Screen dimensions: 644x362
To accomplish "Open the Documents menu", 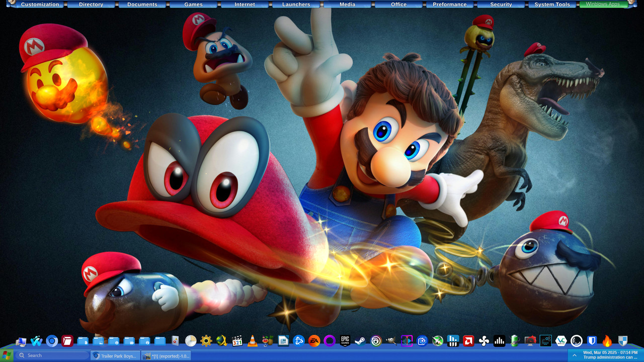I will pos(142,5).
